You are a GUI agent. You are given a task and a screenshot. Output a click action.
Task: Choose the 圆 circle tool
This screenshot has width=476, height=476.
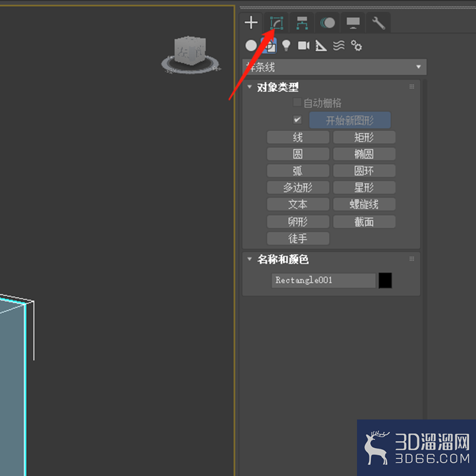click(298, 154)
